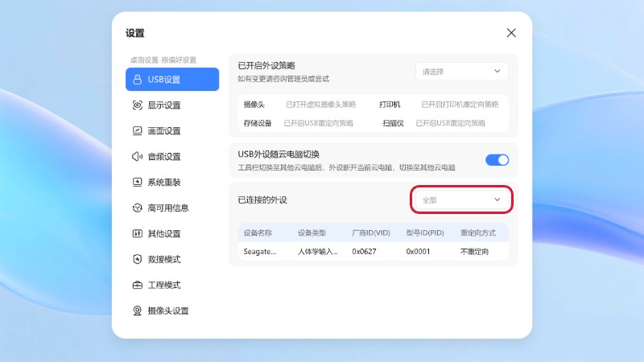Click the 系统重装 icon
Image resolution: width=644 pixels, height=362 pixels.
(137, 183)
